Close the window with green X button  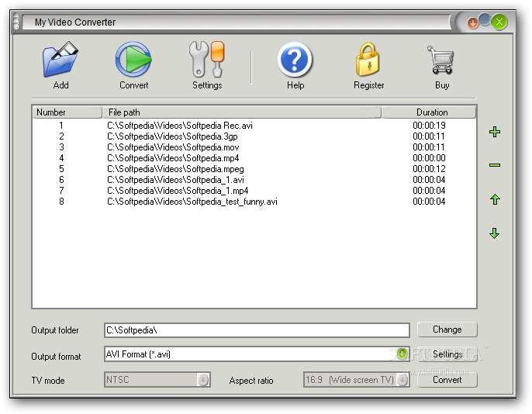coord(499,22)
